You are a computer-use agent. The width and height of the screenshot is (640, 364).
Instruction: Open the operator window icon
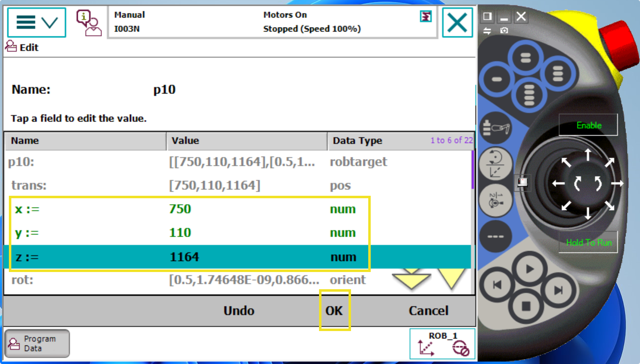(89, 23)
